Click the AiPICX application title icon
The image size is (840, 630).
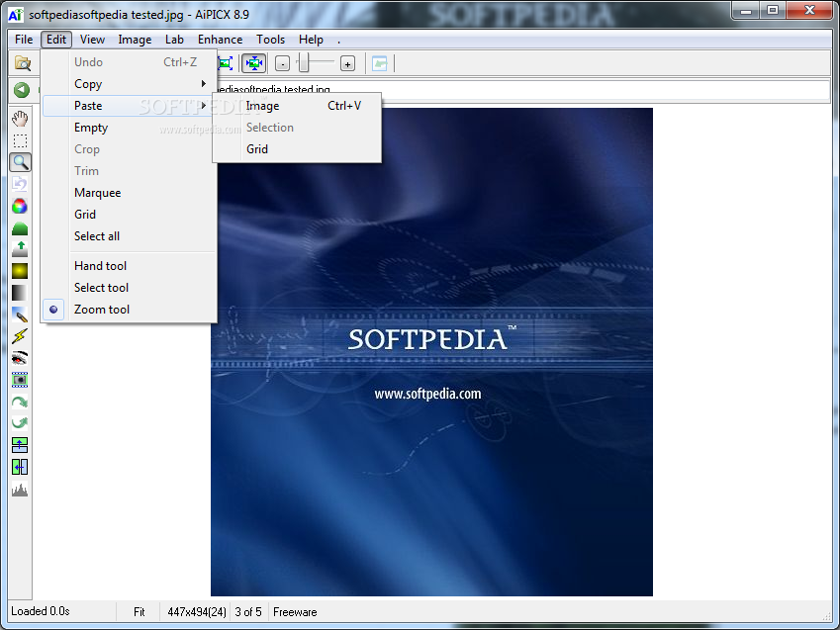16,15
